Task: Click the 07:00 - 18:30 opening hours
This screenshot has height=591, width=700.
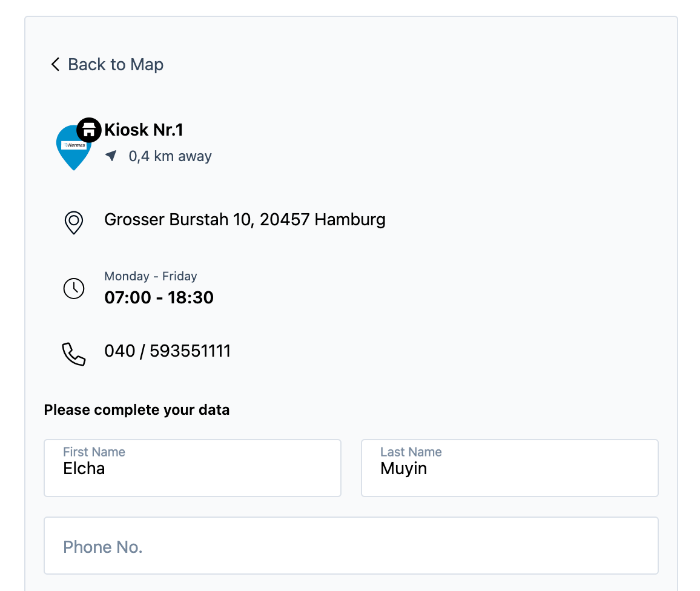Action: point(159,297)
